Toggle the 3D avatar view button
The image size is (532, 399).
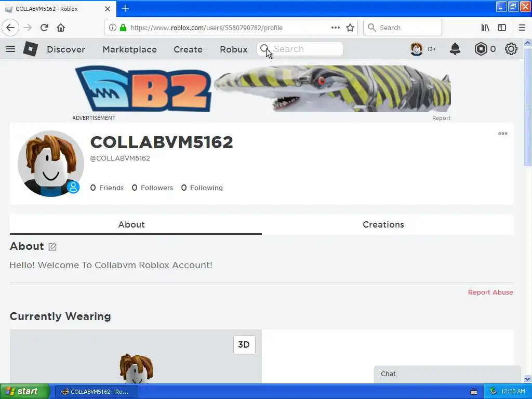tap(244, 345)
